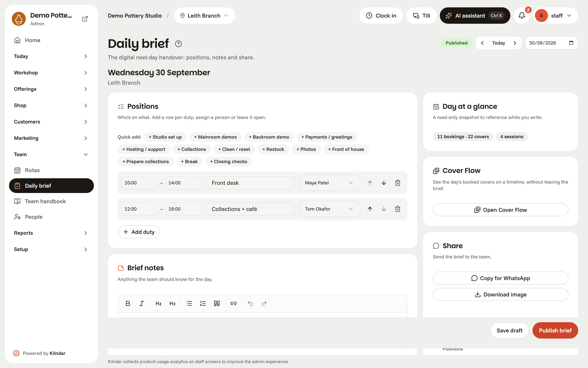Go to previous day arrow

point(482,43)
